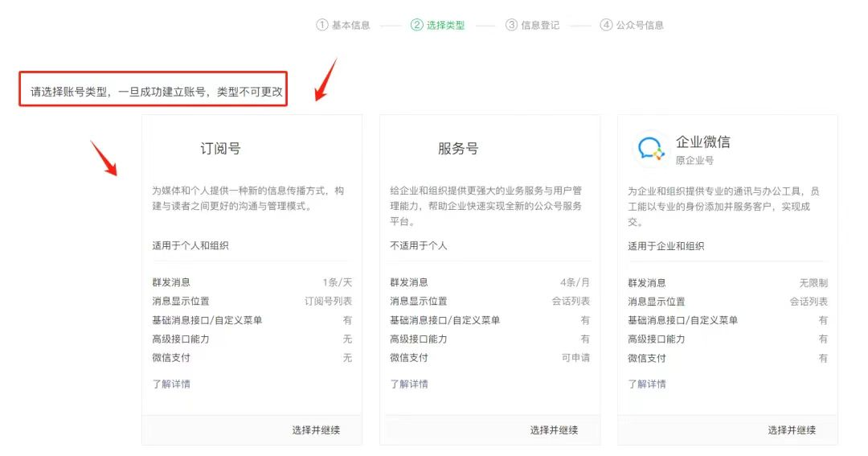Click 适用于企业和组织 text in 企业微信 card
The width and height of the screenshot is (868, 456).
click(666, 246)
